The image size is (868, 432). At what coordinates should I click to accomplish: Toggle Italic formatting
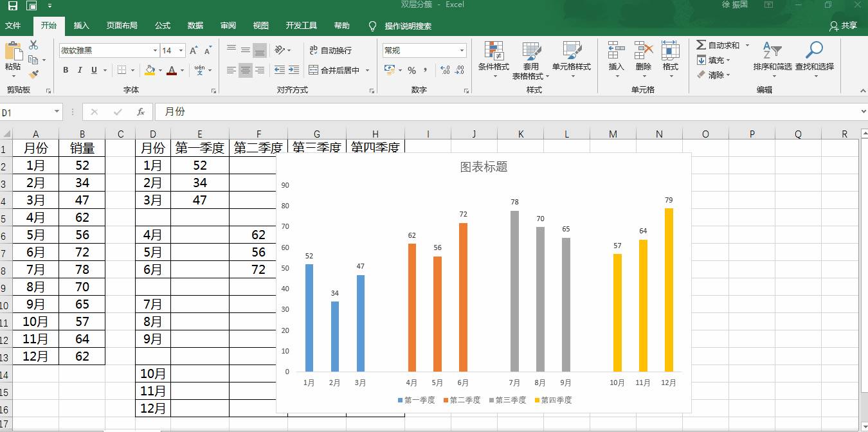click(x=80, y=71)
